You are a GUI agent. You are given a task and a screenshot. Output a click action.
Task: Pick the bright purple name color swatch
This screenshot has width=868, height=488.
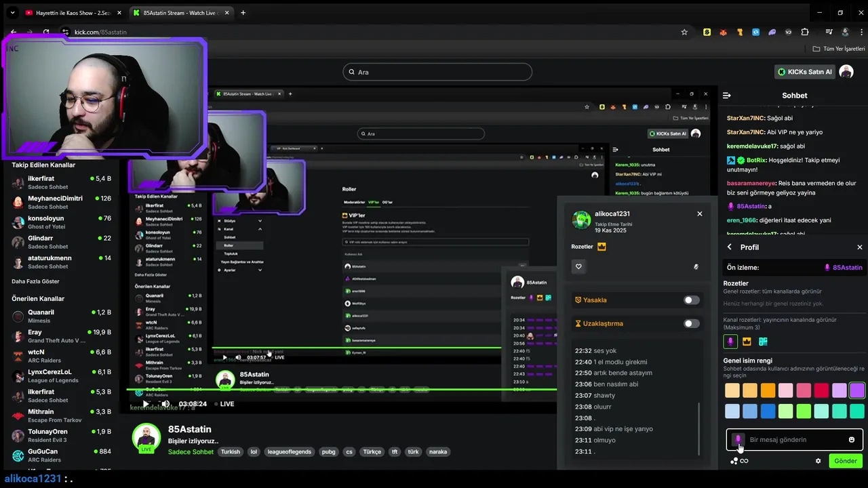point(857,390)
